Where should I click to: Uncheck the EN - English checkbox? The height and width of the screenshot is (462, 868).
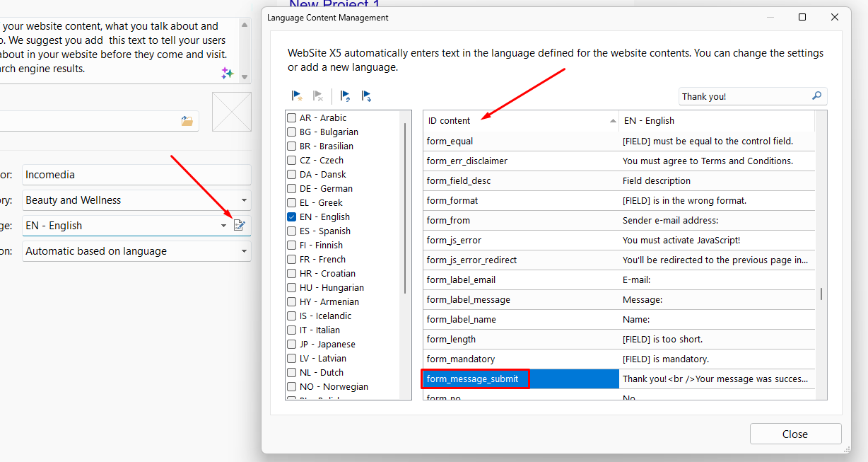pos(291,217)
